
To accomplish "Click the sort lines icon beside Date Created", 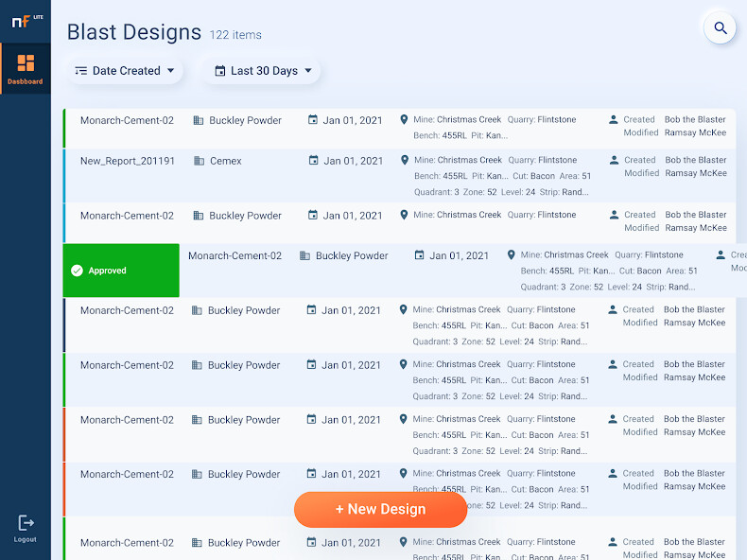I will 81,71.
